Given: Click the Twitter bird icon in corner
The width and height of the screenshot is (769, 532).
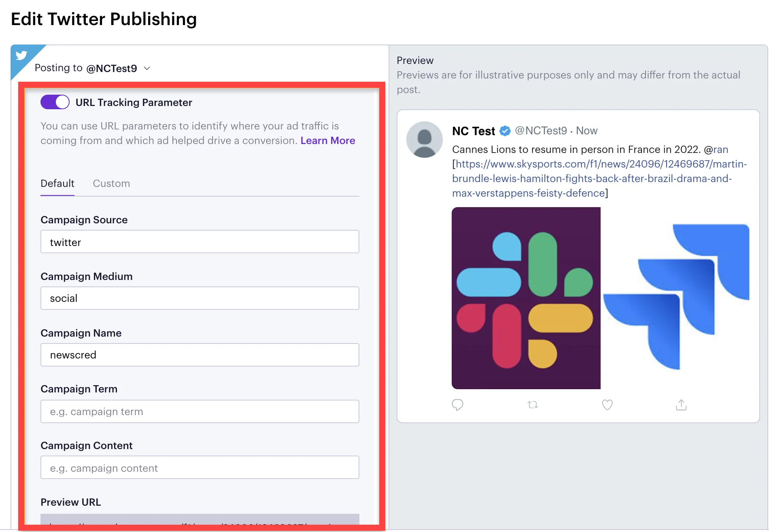Looking at the screenshot, I should point(21,55).
